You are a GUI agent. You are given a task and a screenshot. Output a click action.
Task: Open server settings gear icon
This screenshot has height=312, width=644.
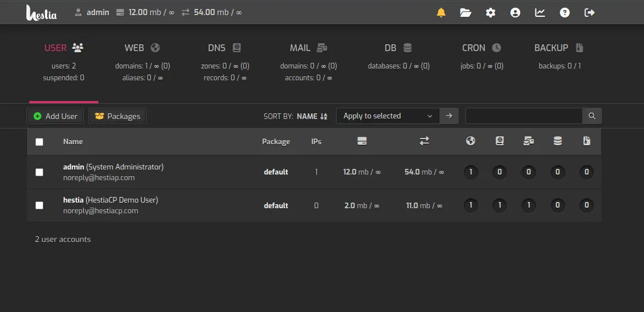point(491,13)
